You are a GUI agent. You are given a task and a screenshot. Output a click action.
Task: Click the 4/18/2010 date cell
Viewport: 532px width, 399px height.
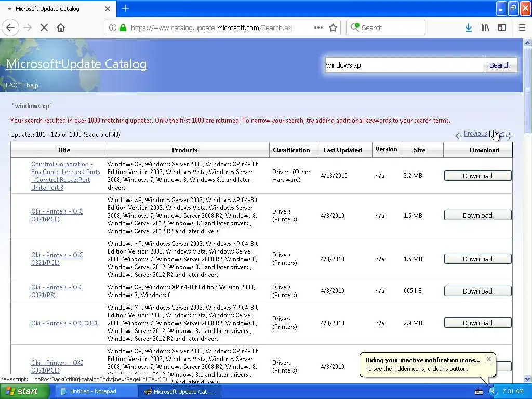(x=334, y=176)
